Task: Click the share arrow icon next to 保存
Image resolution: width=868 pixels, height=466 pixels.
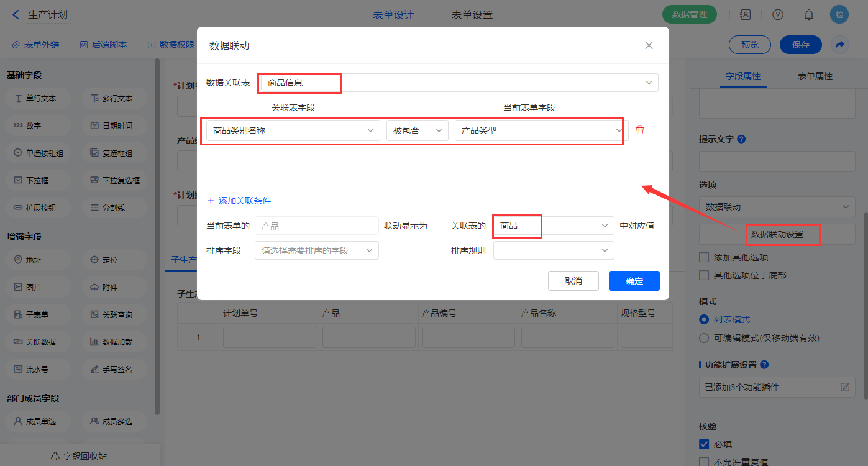Action: (840, 45)
